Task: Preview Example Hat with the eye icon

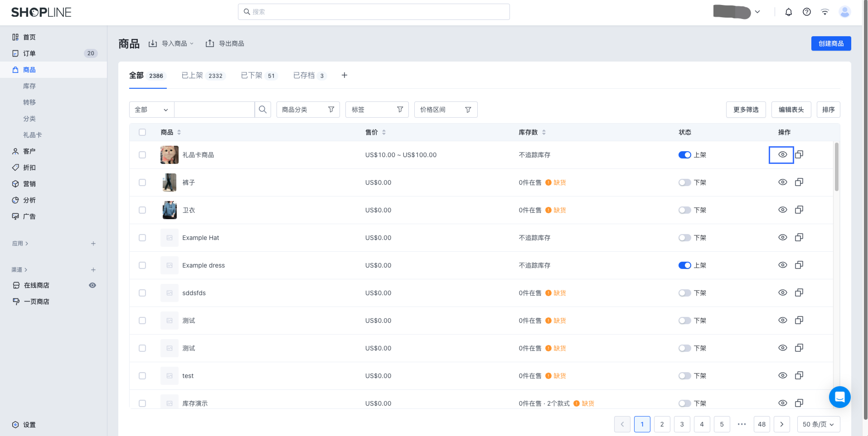Action: click(782, 237)
